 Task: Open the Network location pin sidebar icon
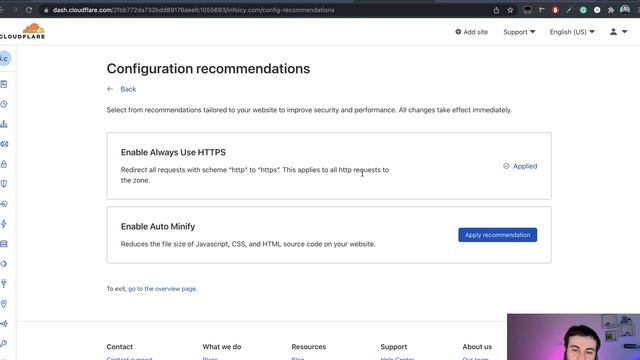click(4, 304)
